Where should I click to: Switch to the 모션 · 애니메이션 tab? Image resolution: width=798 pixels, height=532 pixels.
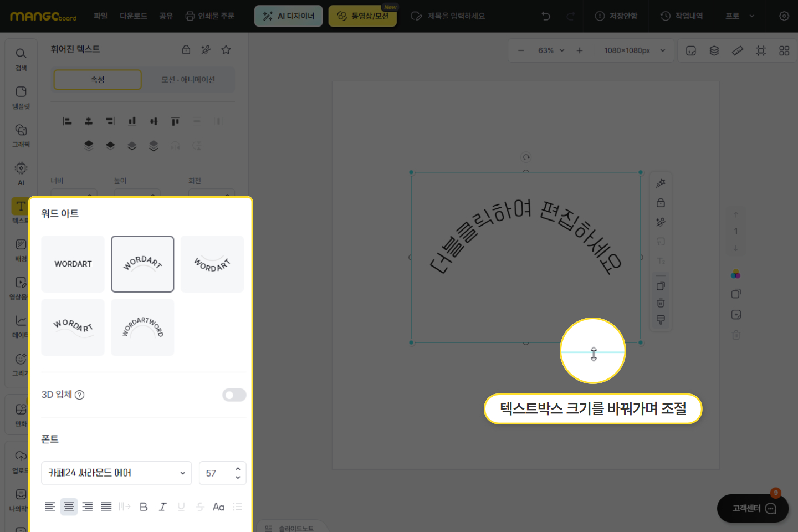coord(188,80)
